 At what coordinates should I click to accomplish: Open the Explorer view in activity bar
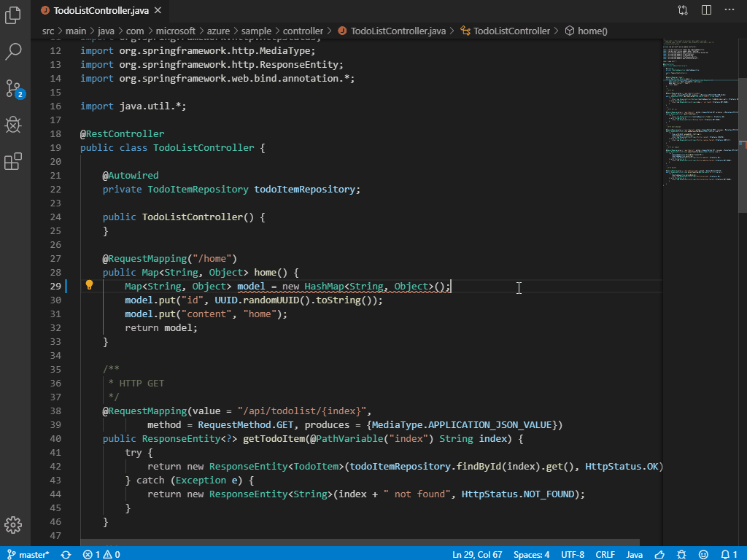point(13,15)
